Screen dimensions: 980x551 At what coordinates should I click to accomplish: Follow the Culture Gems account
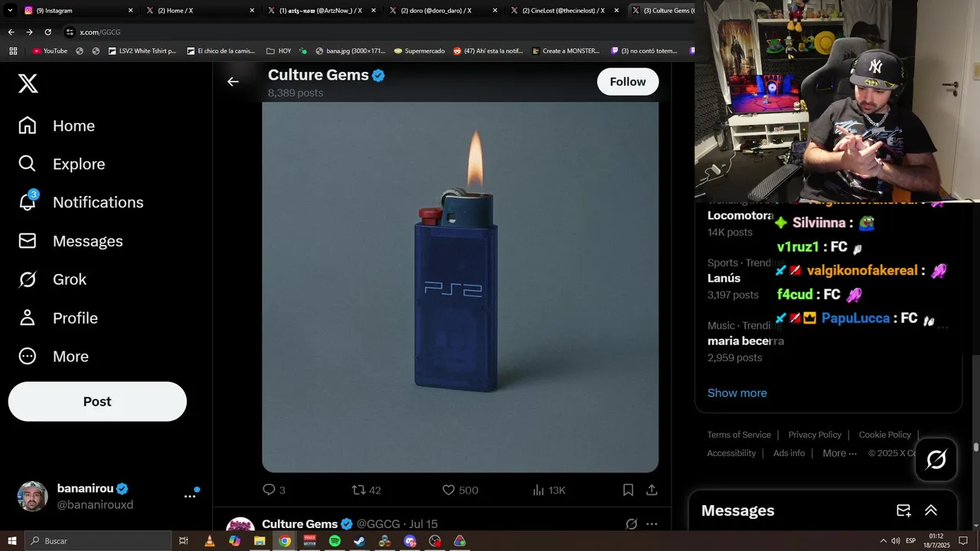pyautogui.click(x=628, y=82)
